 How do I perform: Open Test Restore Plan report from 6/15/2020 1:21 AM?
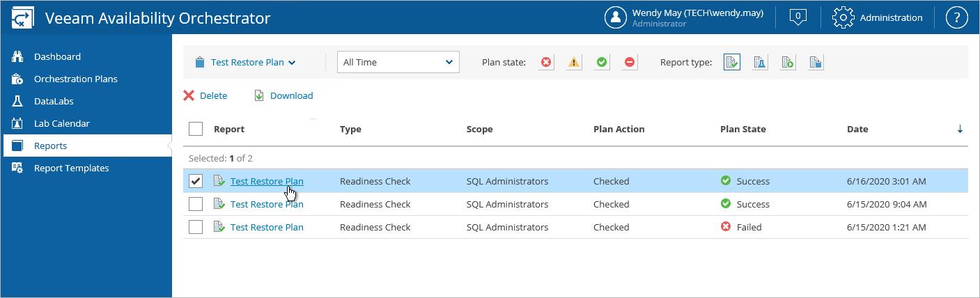click(x=267, y=227)
